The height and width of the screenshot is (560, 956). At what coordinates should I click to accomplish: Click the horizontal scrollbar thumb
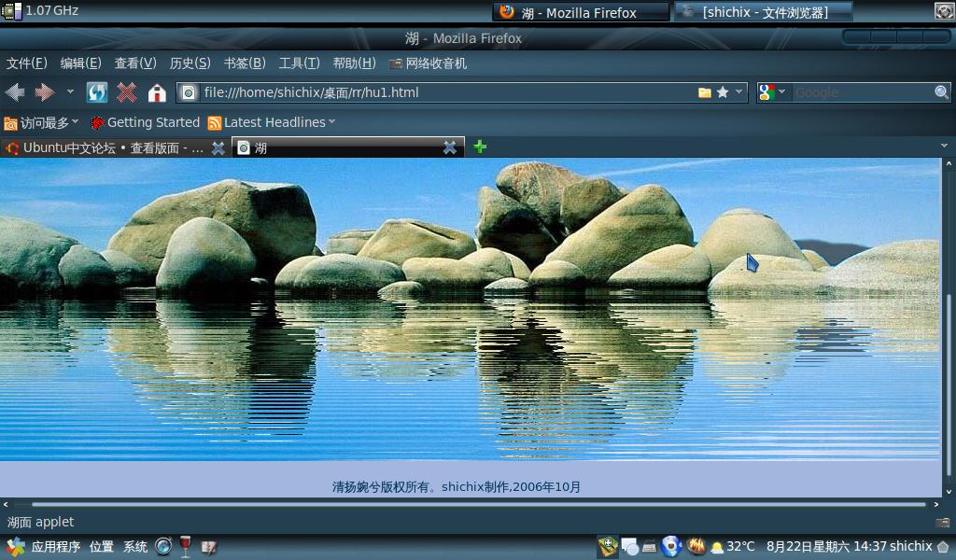pyautogui.click(x=479, y=505)
